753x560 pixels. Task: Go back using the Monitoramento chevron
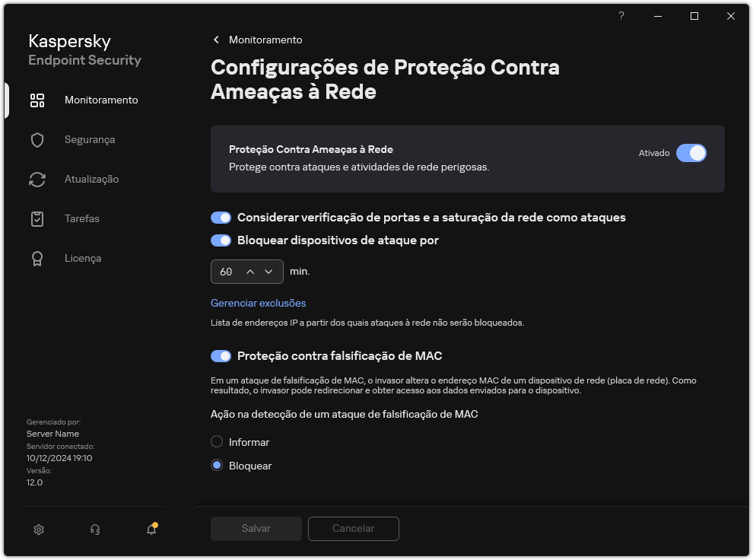click(x=216, y=40)
